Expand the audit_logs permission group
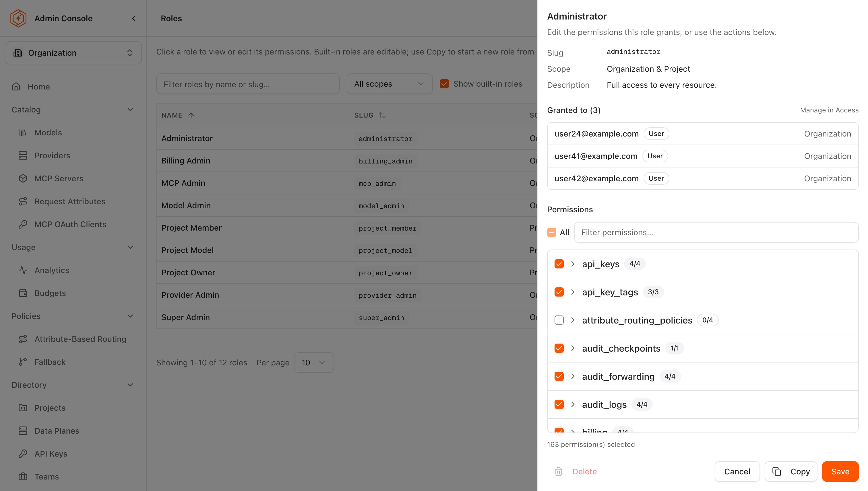The image size is (868, 491). click(x=573, y=404)
